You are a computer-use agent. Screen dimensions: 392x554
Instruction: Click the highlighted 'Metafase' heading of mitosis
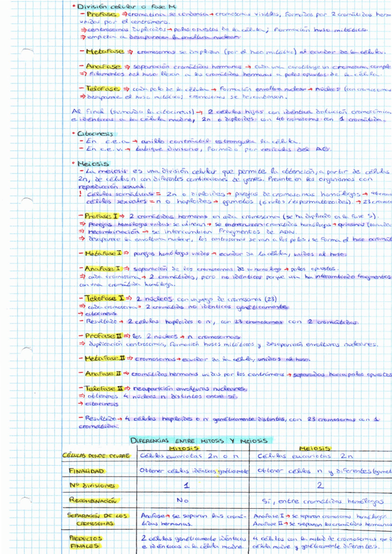[x=105, y=52]
